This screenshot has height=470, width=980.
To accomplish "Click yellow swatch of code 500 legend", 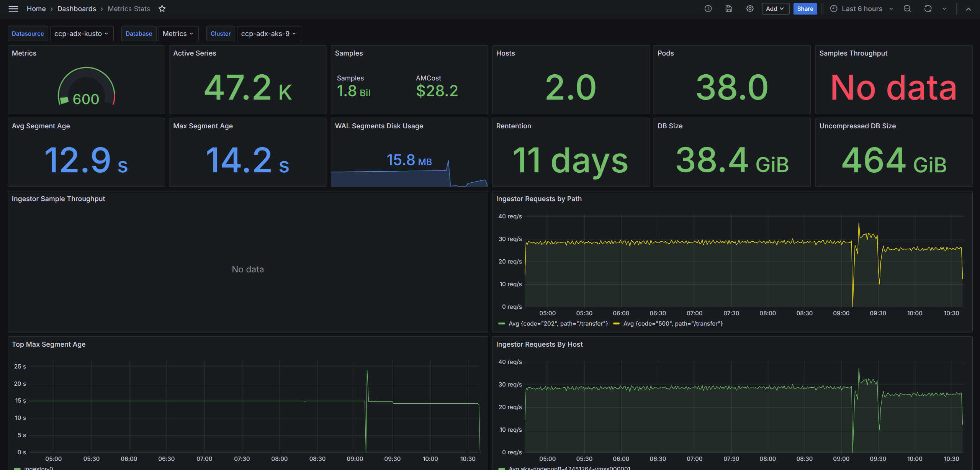I will 616,324.
